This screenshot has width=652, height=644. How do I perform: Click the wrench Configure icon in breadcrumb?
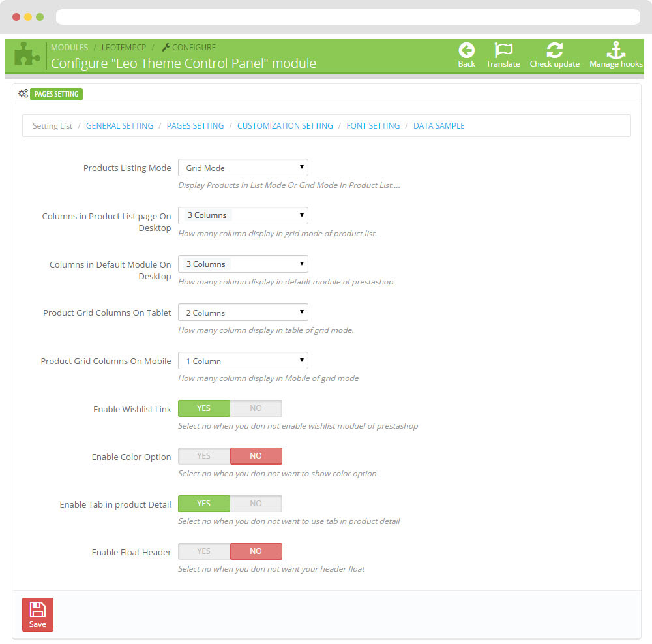[x=166, y=48]
